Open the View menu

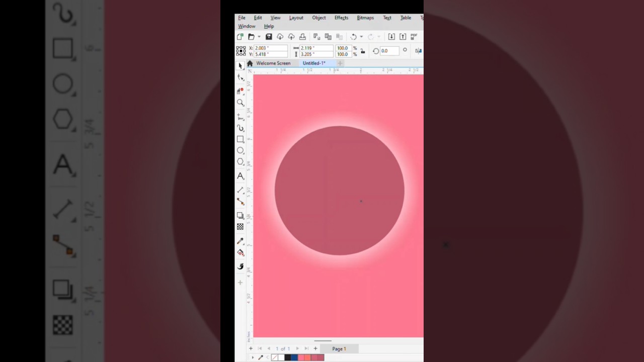275,18
